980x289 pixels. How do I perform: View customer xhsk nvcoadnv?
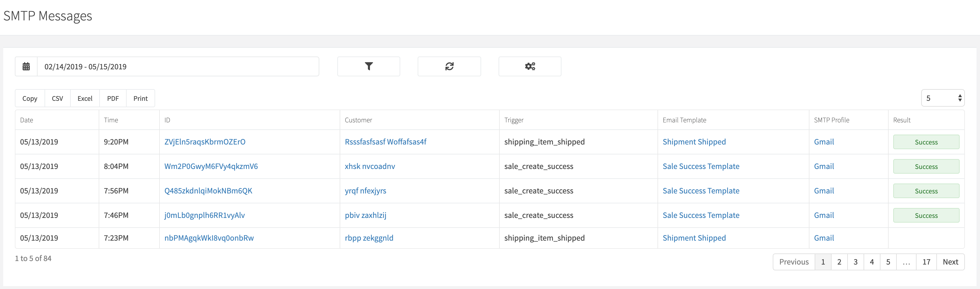click(370, 166)
